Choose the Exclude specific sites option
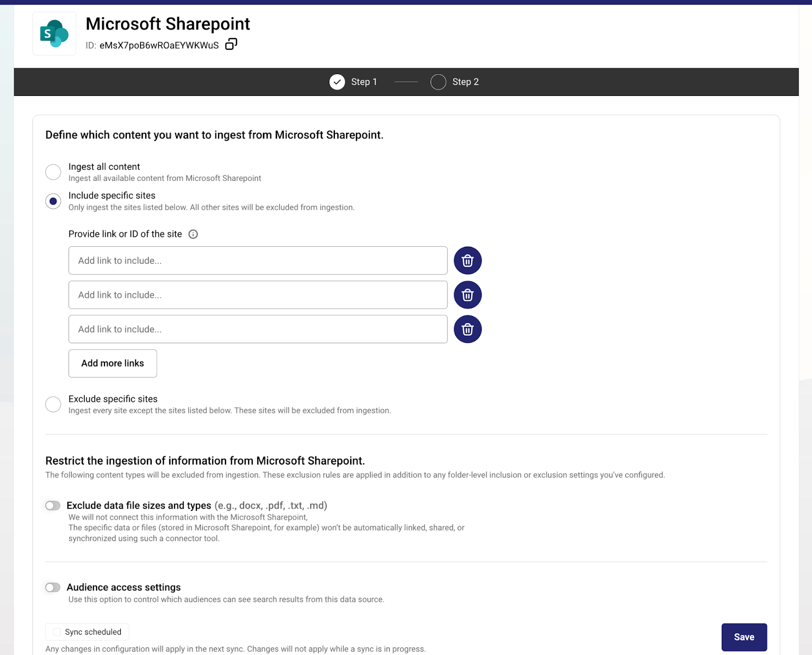The height and width of the screenshot is (655, 812). [53, 404]
